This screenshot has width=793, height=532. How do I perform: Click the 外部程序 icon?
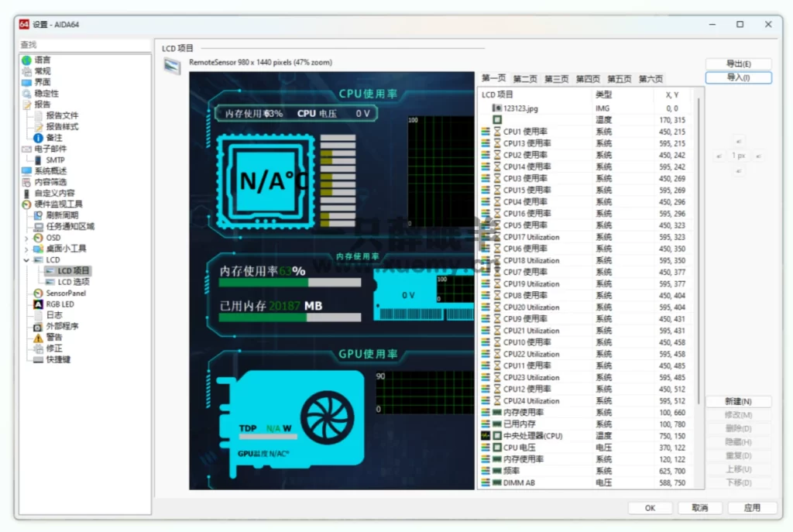click(38, 327)
